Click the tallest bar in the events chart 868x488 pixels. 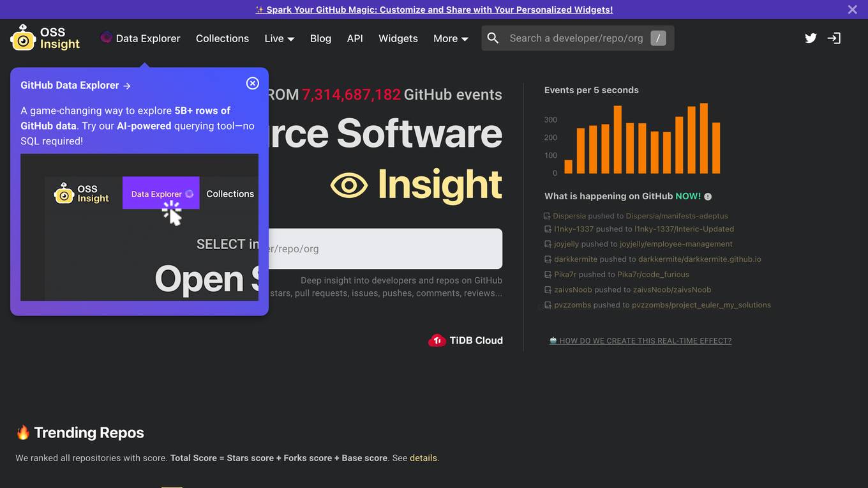[x=704, y=139]
